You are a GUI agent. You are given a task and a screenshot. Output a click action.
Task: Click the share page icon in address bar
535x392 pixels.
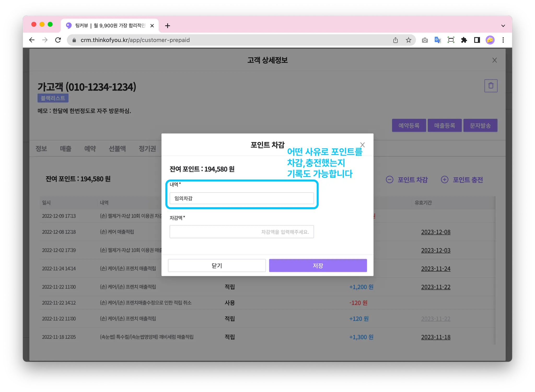point(395,40)
